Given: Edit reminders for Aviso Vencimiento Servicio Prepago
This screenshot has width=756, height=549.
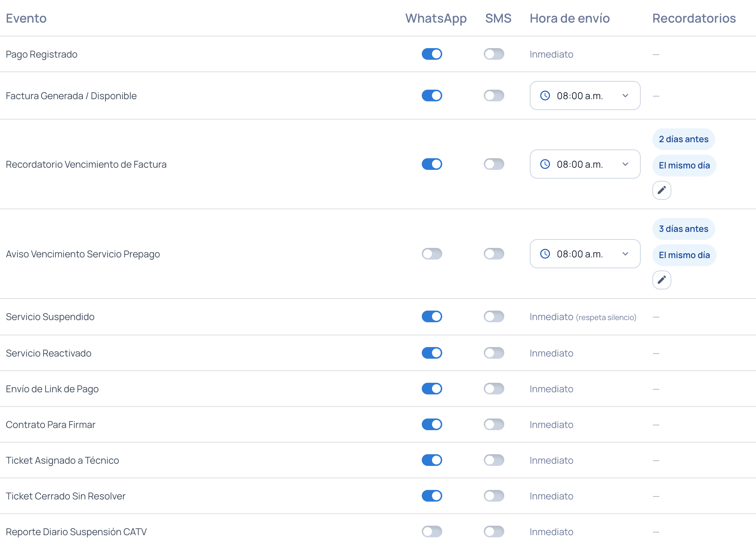Looking at the screenshot, I should pos(661,280).
